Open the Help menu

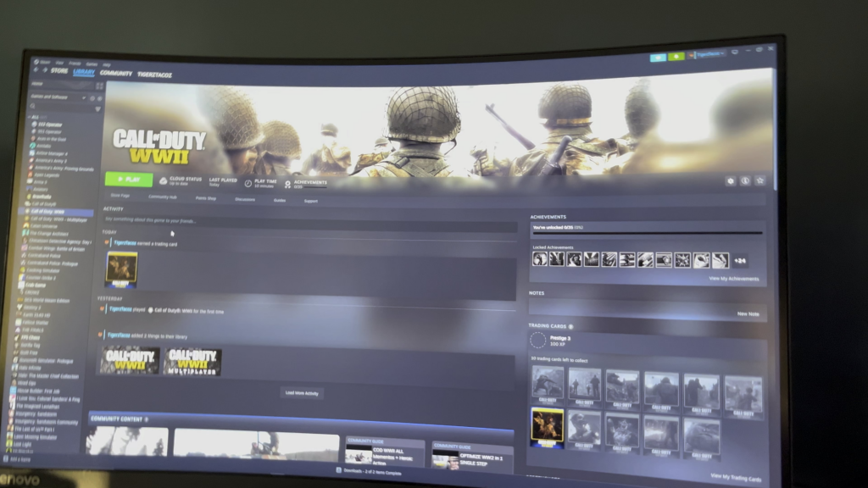click(x=107, y=64)
